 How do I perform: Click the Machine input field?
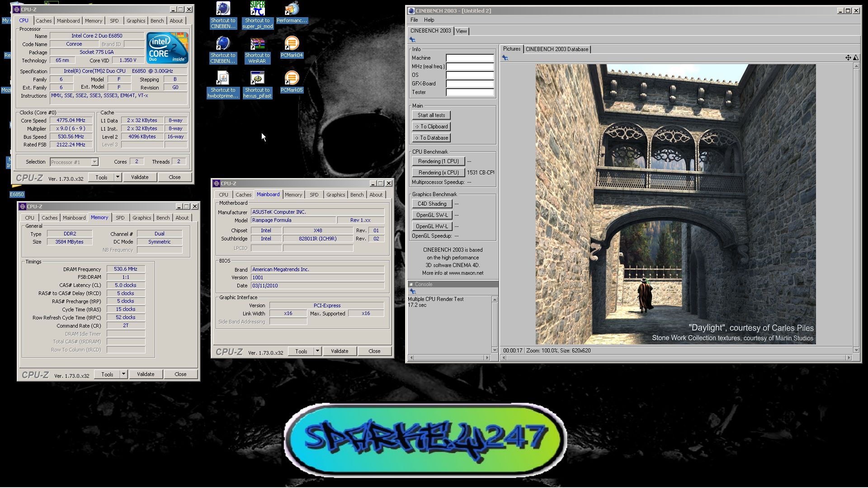tap(470, 58)
